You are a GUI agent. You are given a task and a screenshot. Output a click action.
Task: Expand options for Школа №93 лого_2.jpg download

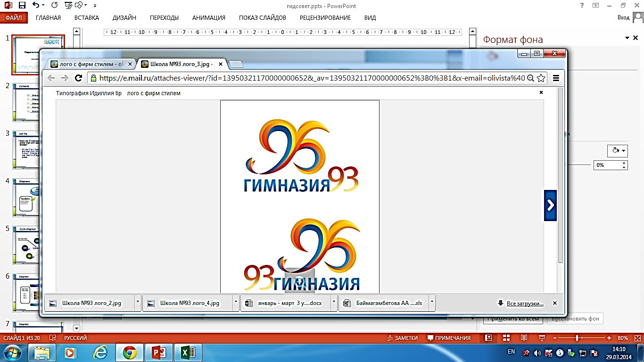138,303
